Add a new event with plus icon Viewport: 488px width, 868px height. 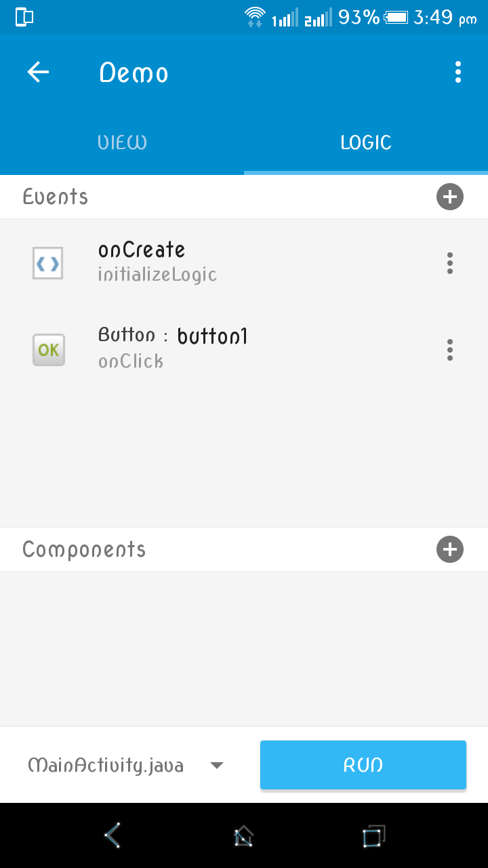point(449,197)
